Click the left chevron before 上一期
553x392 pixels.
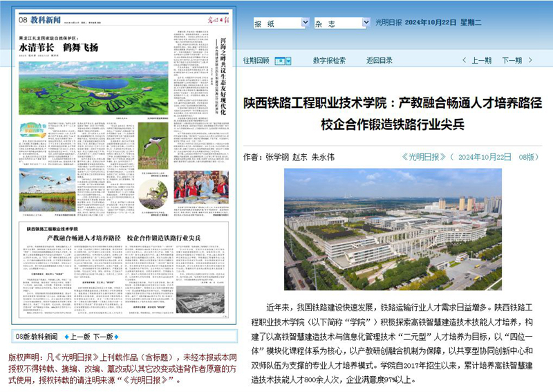point(464,60)
